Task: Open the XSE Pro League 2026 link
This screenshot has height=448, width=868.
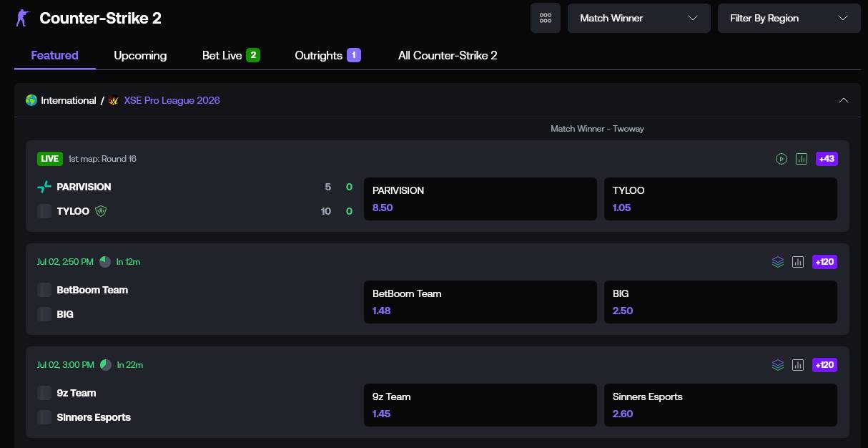Action: tap(172, 100)
